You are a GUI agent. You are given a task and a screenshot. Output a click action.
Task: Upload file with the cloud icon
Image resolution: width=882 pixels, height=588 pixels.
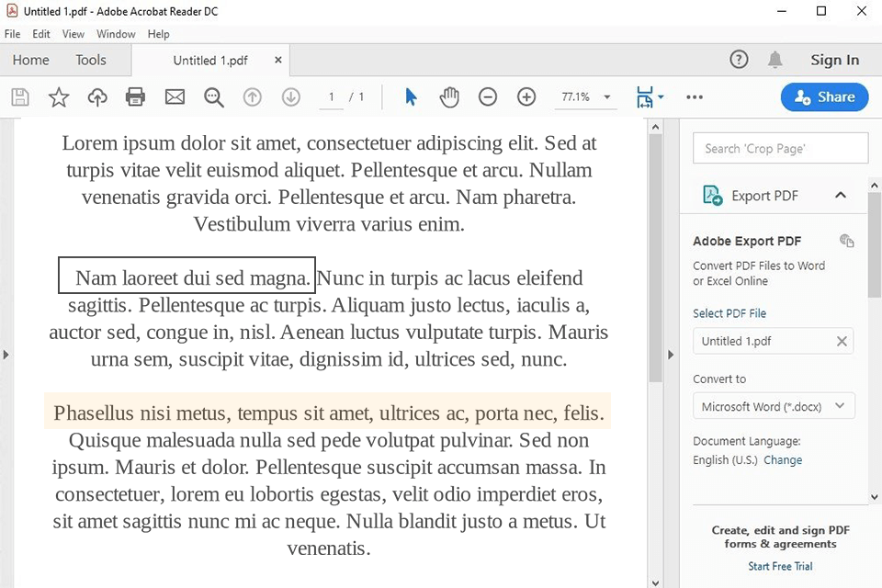[97, 96]
